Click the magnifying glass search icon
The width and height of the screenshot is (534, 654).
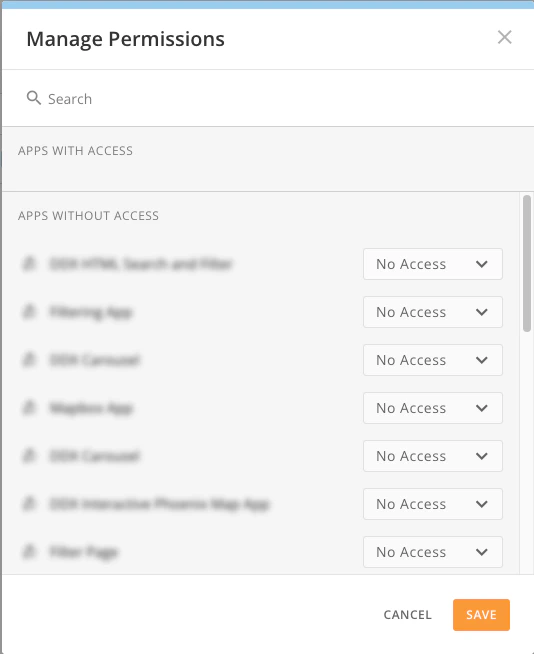[33, 98]
